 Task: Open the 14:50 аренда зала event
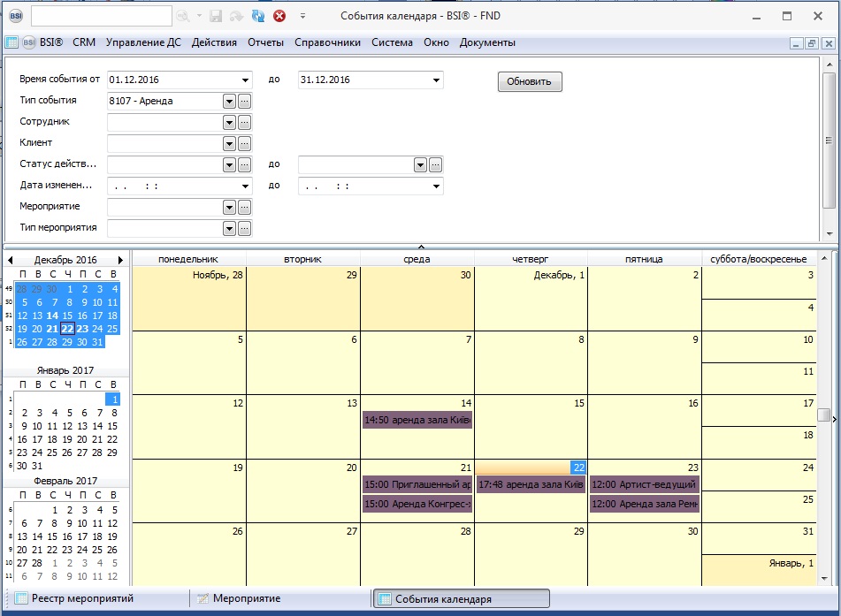click(417, 421)
